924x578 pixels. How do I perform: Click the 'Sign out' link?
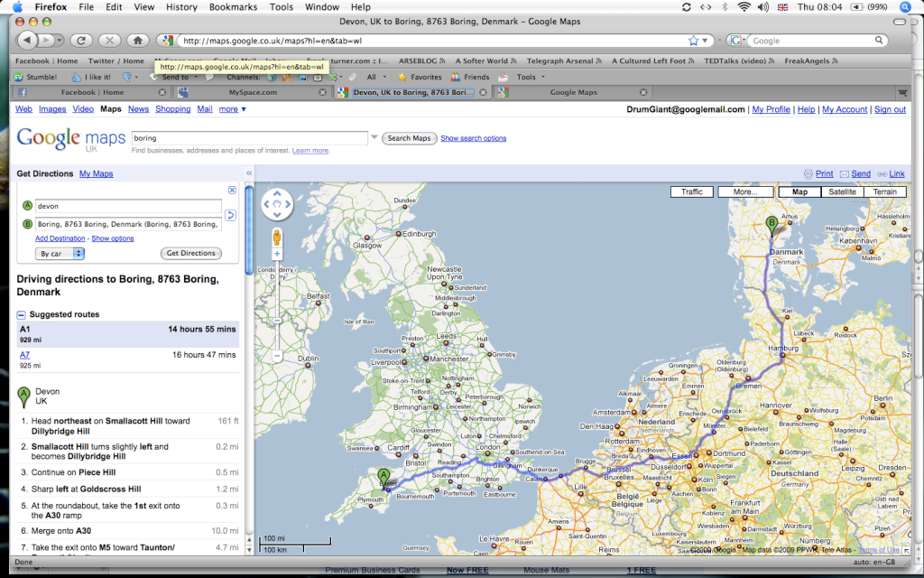[890, 109]
